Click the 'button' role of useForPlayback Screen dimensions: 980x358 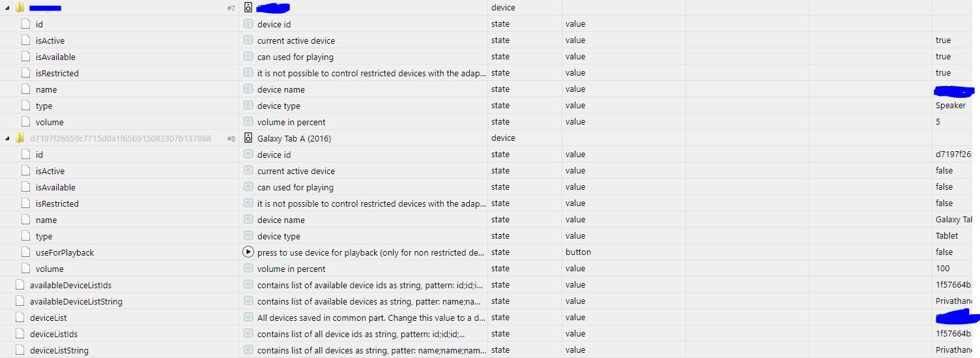(x=578, y=252)
